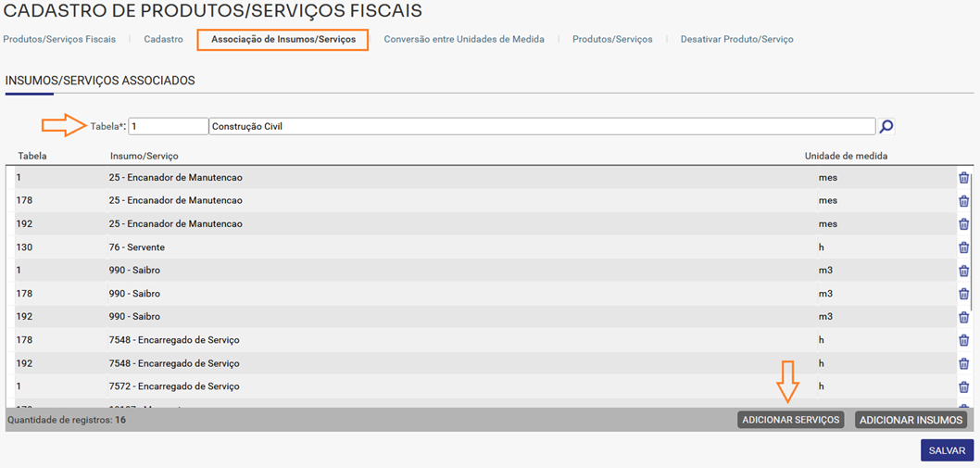Click unit m3 in table 192 Saibro row
The width and height of the screenshot is (980, 468).
[825, 317]
